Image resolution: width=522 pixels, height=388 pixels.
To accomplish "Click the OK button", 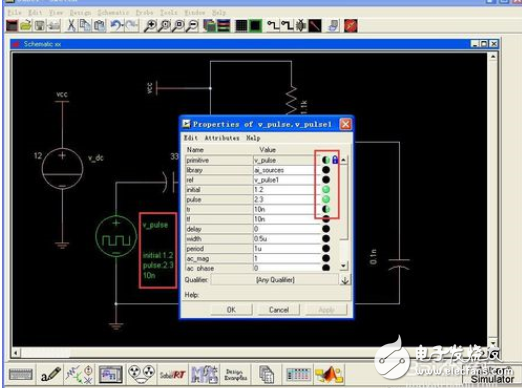I will point(231,310).
